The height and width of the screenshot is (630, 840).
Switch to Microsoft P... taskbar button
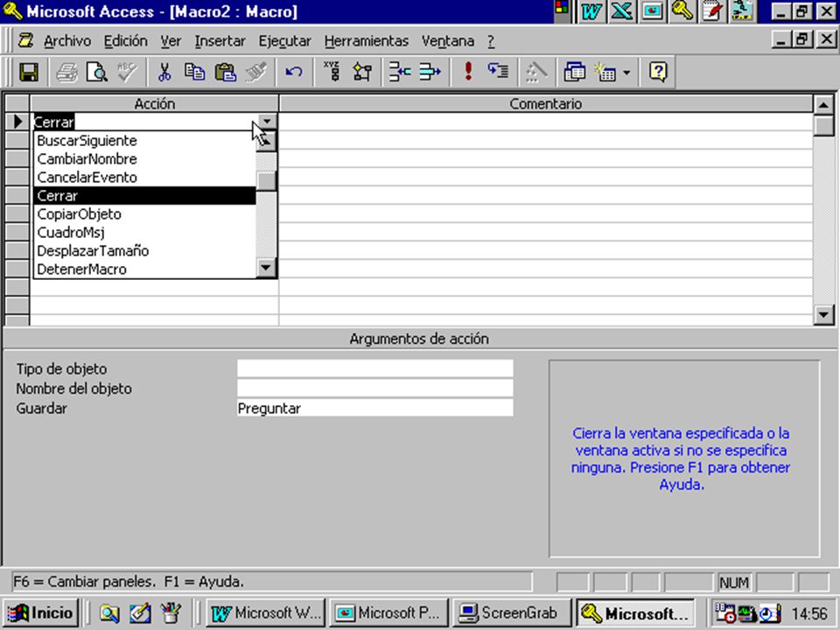tap(388, 612)
